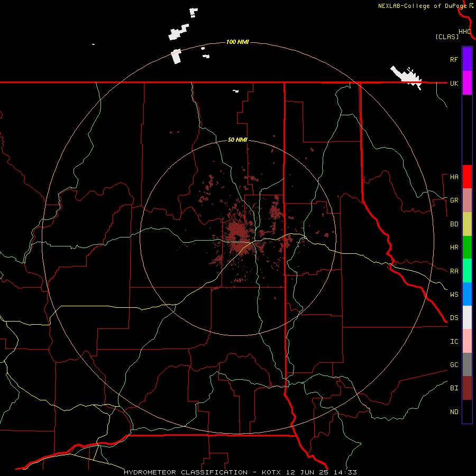Click the 'HR' legend label

click(454, 248)
